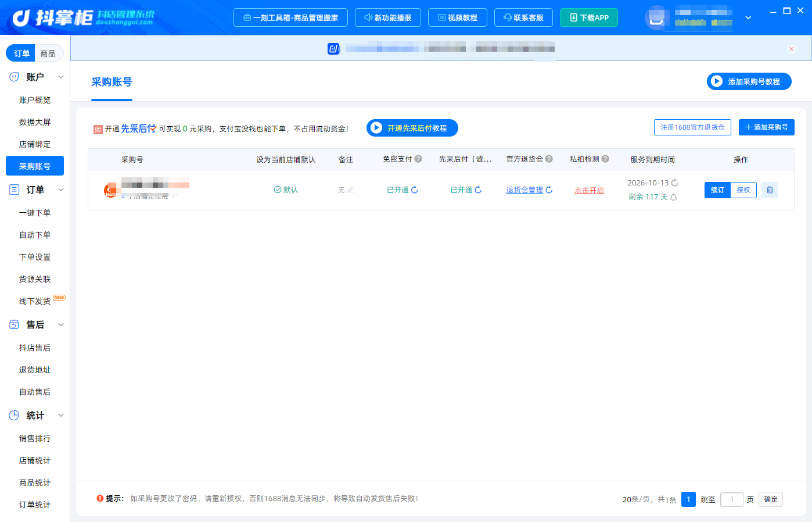Open 店铺统计 in sidebar
The height and width of the screenshot is (522, 812).
pos(35,460)
